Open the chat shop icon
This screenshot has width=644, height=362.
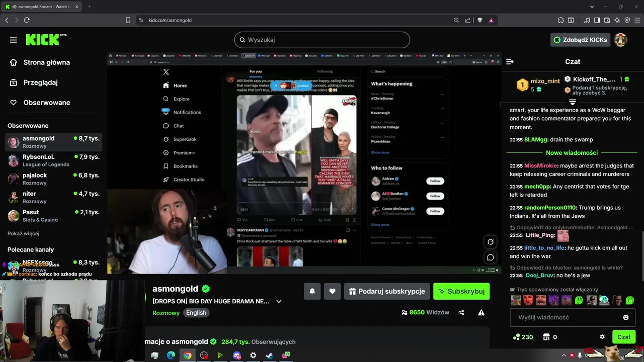coord(546,337)
